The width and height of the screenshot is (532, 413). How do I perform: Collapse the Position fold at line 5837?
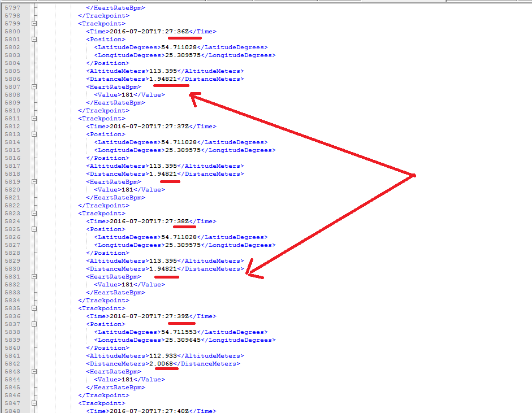pos(34,324)
